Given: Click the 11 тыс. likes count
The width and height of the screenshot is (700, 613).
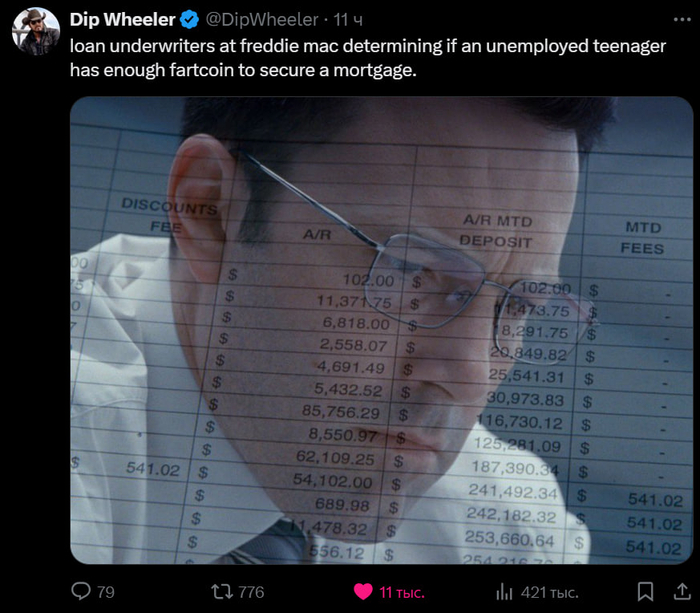Looking at the screenshot, I should point(402,592).
